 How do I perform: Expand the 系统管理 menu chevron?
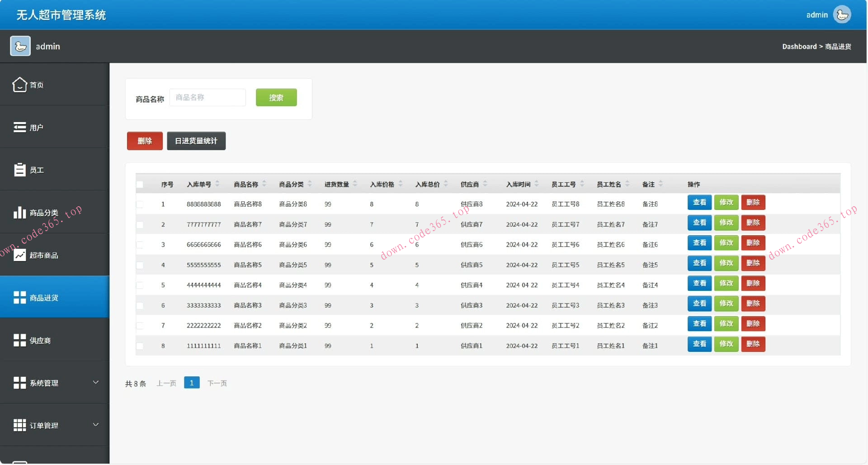(96, 382)
